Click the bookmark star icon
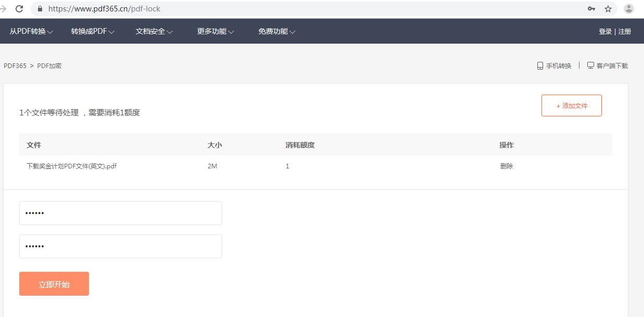This screenshot has height=317, width=644. click(x=609, y=9)
